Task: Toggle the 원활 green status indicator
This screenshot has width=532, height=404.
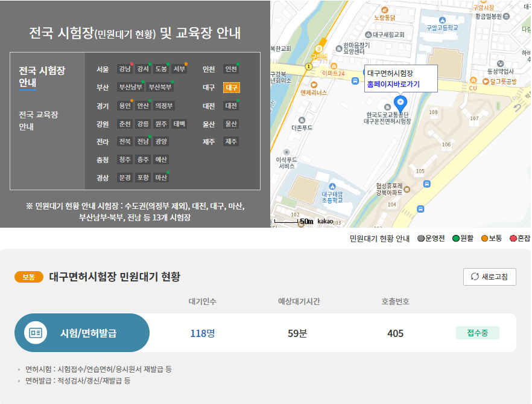Action: point(455,238)
